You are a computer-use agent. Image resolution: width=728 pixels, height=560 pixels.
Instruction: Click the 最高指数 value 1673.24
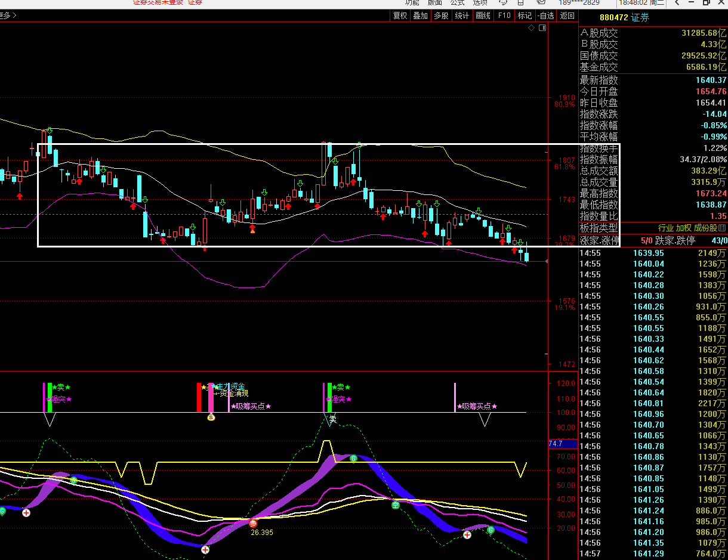[x=711, y=193]
